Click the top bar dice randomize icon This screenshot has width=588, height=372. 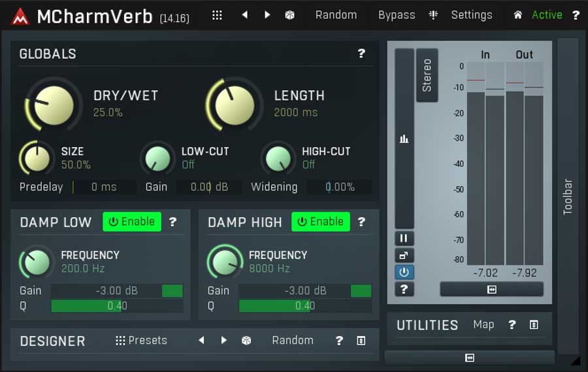(289, 15)
